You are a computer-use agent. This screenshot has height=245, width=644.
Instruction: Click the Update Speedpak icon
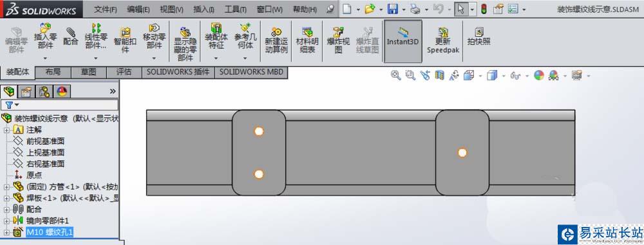[x=443, y=32]
